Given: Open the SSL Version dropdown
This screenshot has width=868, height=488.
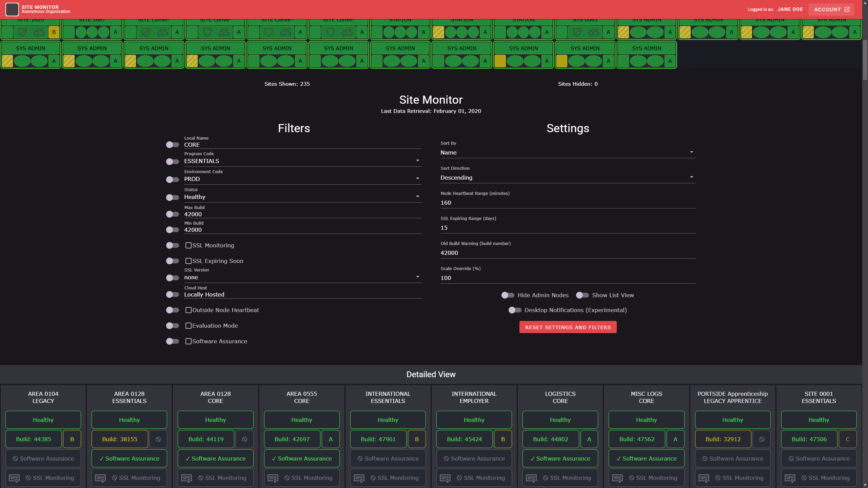Looking at the screenshot, I should (302, 277).
